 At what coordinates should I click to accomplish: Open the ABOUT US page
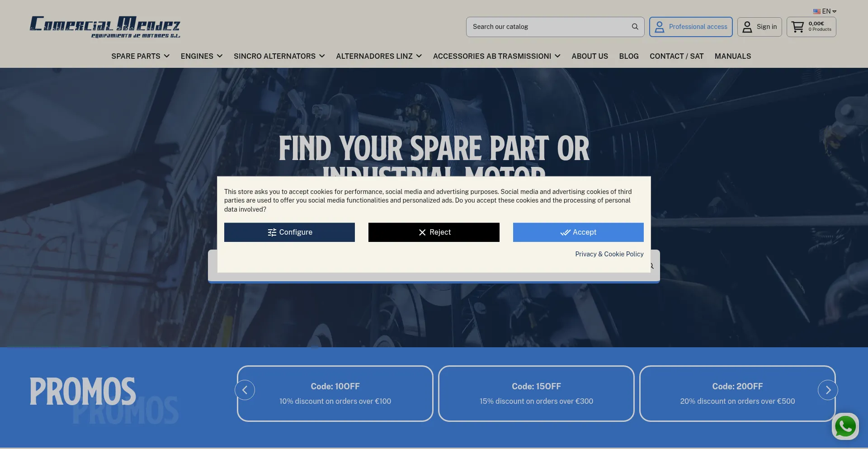pos(590,56)
